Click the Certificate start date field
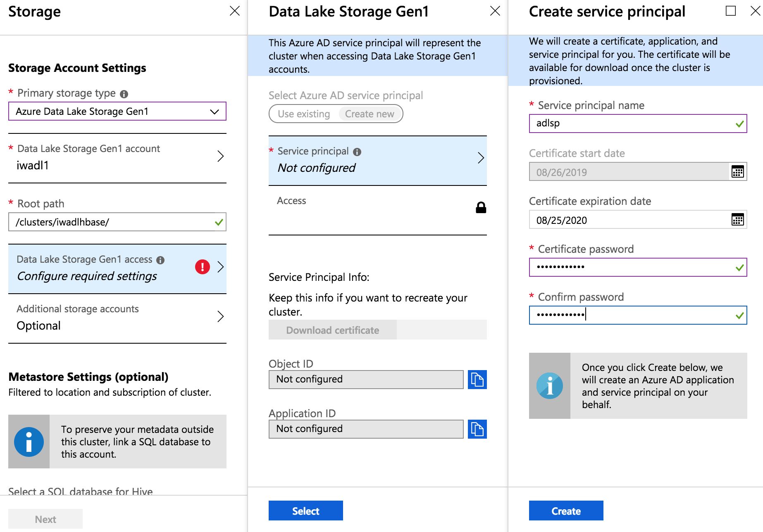This screenshot has width=763, height=532. coord(638,171)
